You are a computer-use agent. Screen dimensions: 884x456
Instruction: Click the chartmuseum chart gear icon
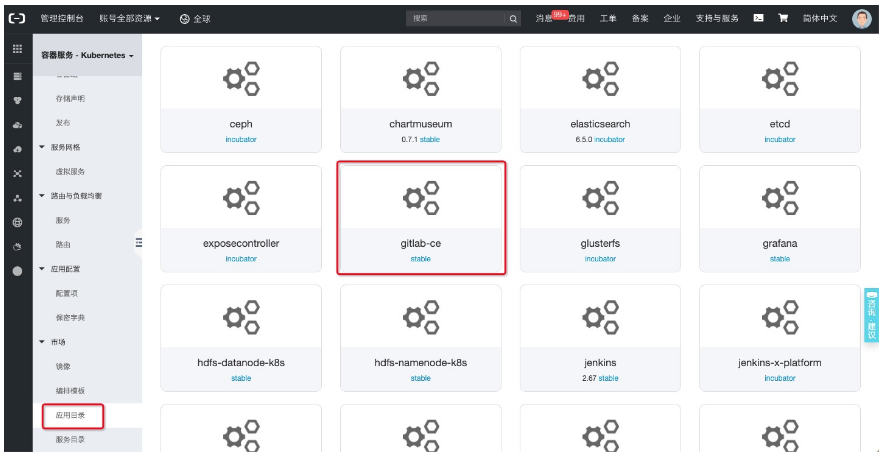(421, 78)
